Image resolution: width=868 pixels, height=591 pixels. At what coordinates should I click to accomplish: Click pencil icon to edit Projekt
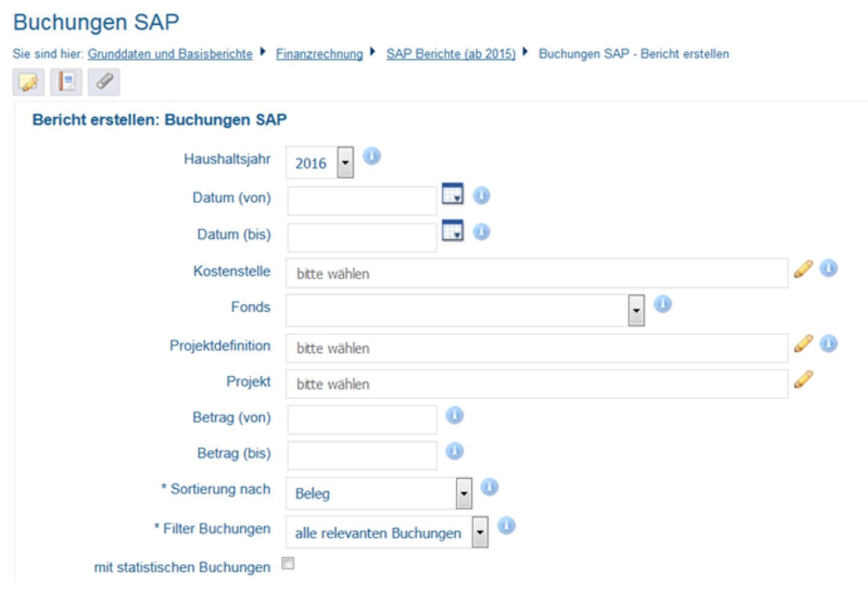(804, 379)
